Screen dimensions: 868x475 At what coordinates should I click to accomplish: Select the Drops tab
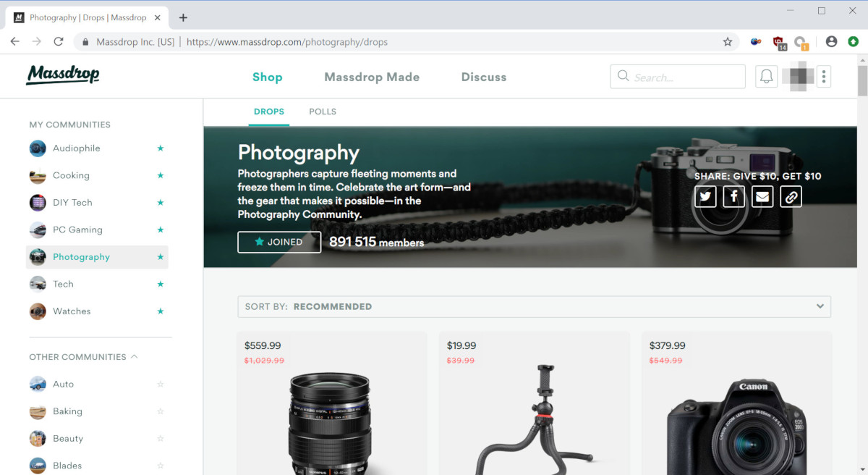269,112
